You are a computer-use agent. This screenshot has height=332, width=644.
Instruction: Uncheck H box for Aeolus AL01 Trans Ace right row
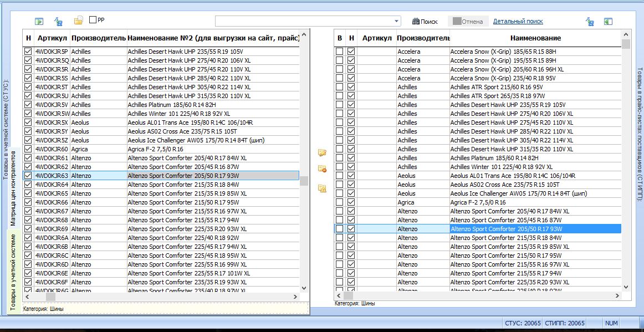click(351, 176)
